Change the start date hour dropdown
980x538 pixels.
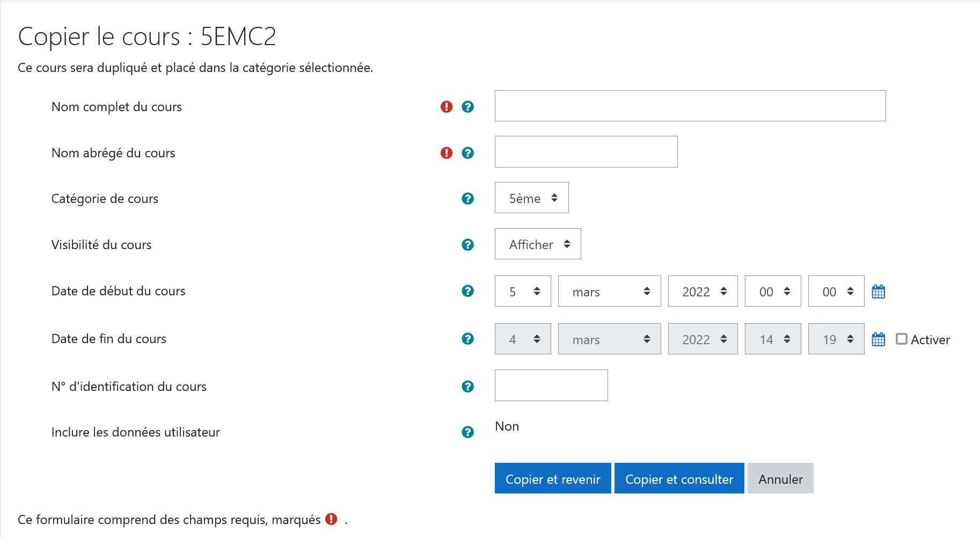pos(773,291)
